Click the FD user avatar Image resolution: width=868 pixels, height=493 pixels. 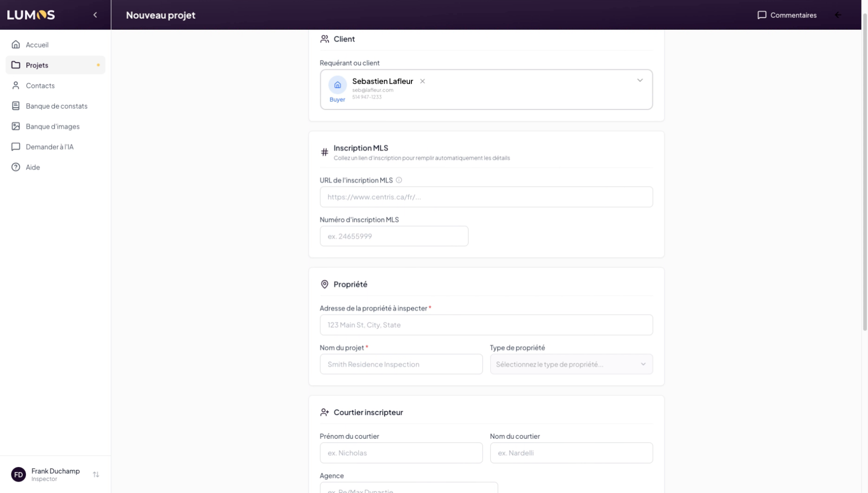19,475
